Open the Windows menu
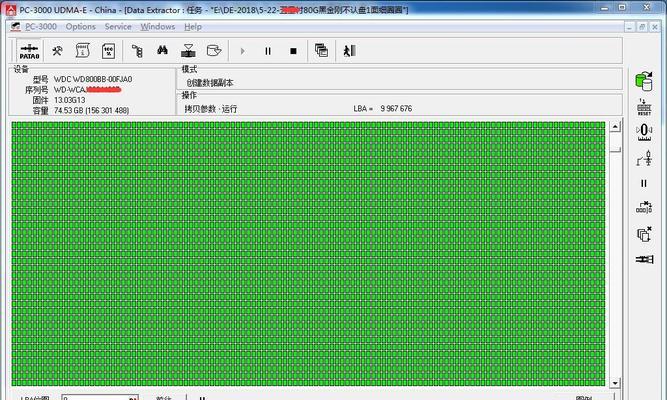The image size is (667, 400). click(157, 26)
